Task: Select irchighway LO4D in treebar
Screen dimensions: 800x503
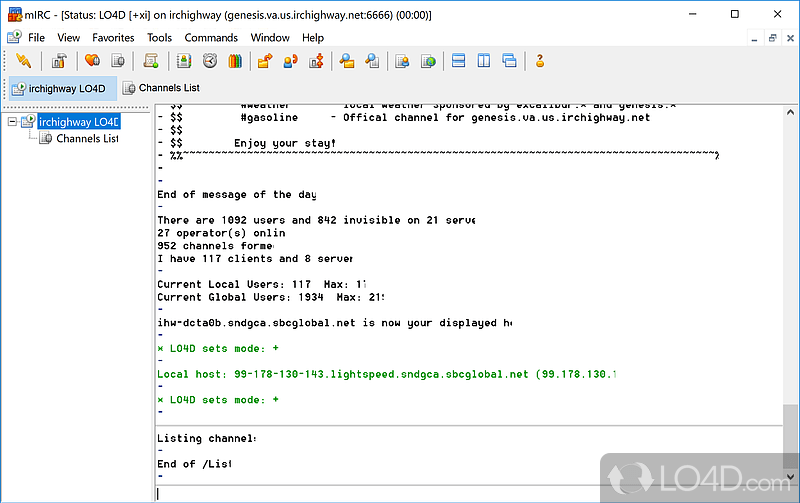Action: (x=79, y=121)
